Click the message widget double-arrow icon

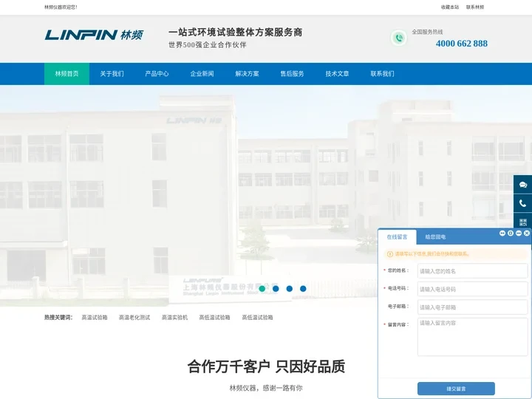click(502, 233)
